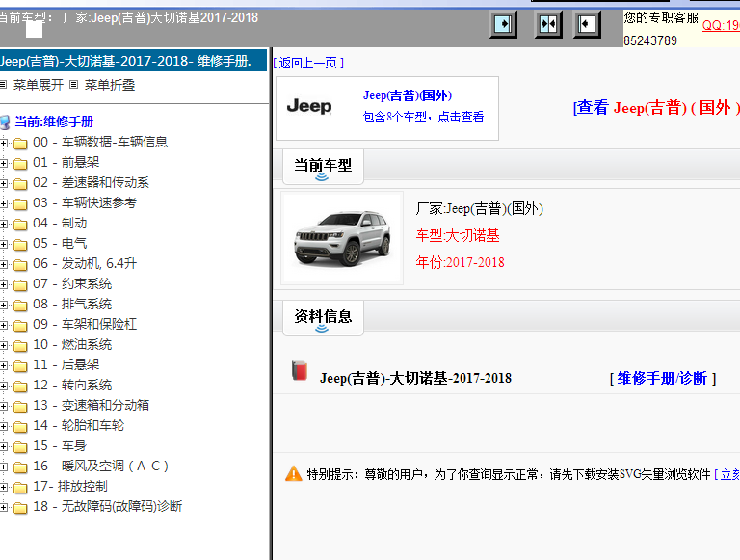Select tree item 10 - 燃油系统

click(72, 345)
